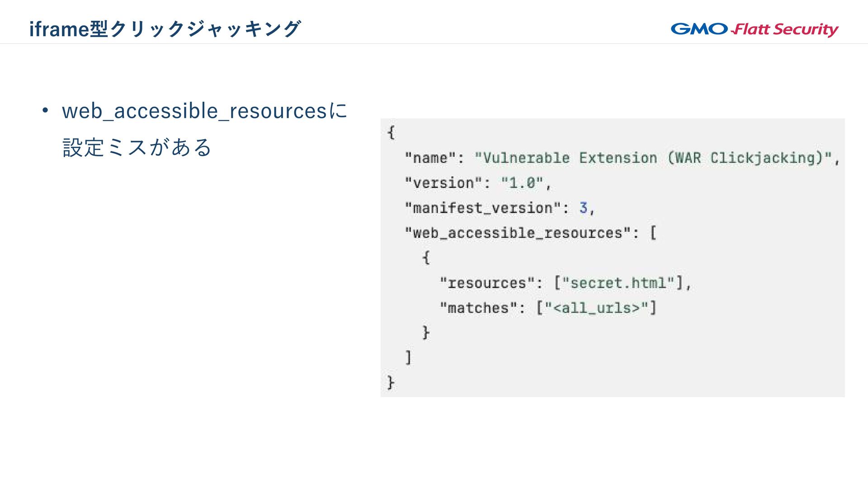
Task: Click the GMO Flatt Security logo
Action: [x=754, y=29]
